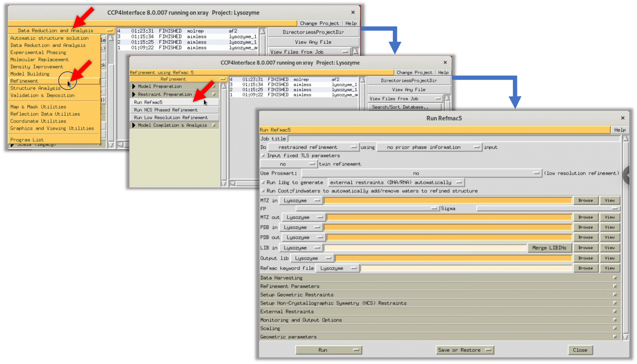
Task: Enable Input fixed TLS parameters checkbox
Action: 263,156
